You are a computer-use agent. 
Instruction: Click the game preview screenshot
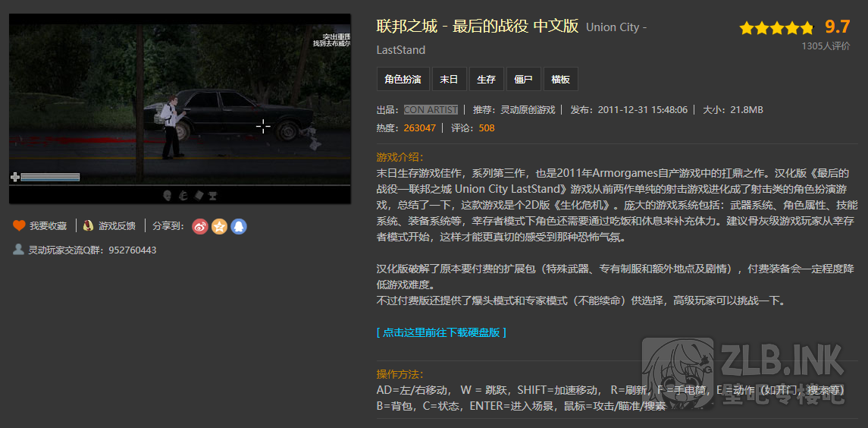tap(180, 99)
